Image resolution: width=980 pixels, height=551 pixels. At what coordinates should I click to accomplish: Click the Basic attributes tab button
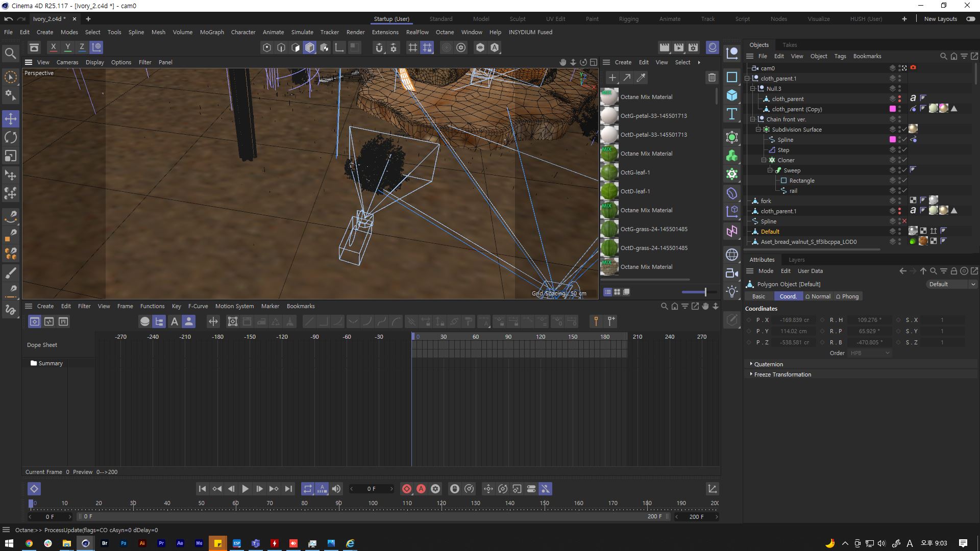(758, 296)
